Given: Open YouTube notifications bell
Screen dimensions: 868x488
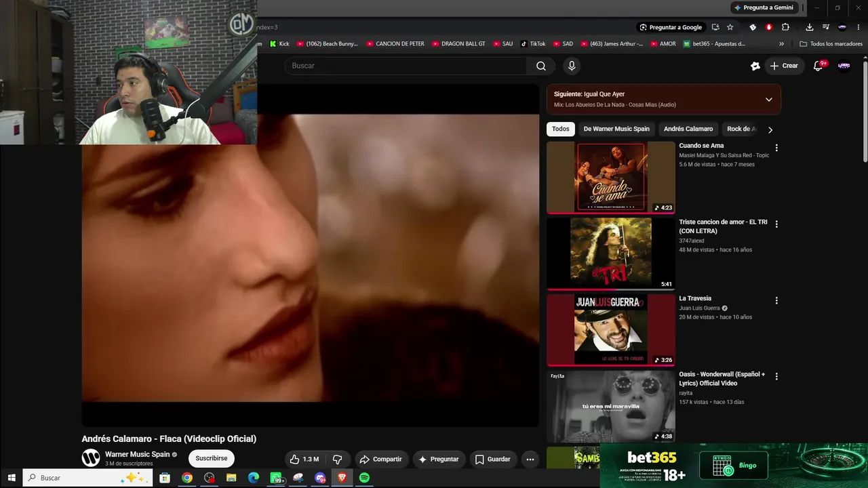Looking at the screenshot, I should 818,66.
